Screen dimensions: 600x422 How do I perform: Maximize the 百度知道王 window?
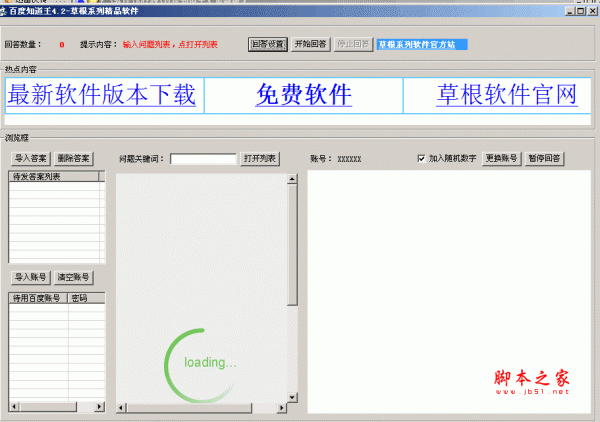pyautogui.click(x=580, y=11)
